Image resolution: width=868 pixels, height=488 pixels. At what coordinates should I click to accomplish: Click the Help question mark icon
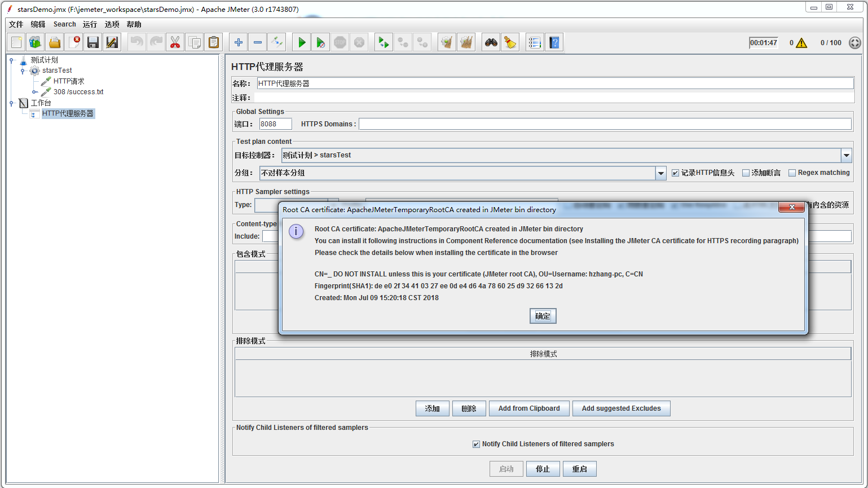(554, 42)
